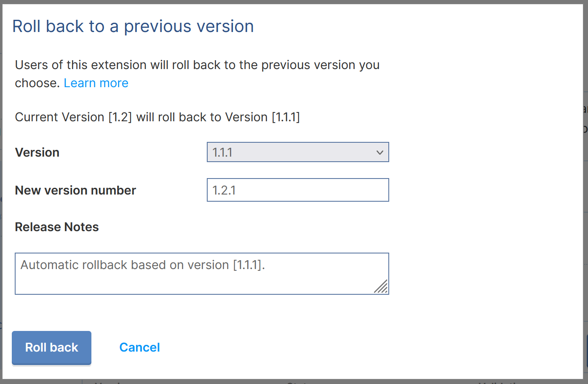Focus the New version number field
Image resolution: width=588 pixels, height=384 pixels.
pos(297,190)
